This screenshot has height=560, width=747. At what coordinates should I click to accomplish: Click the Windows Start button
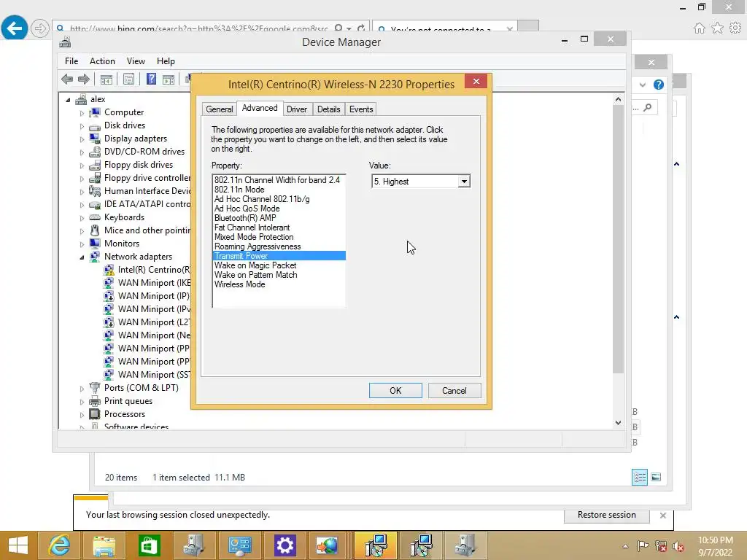pyautogui.click(x=18, y=545)
